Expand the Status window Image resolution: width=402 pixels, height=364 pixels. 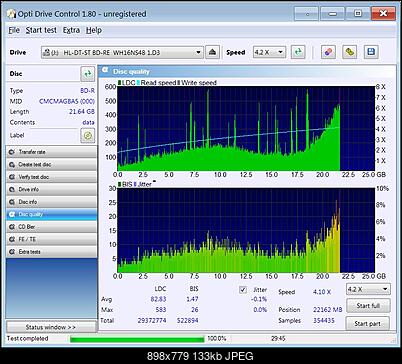(x=51, y=327)
